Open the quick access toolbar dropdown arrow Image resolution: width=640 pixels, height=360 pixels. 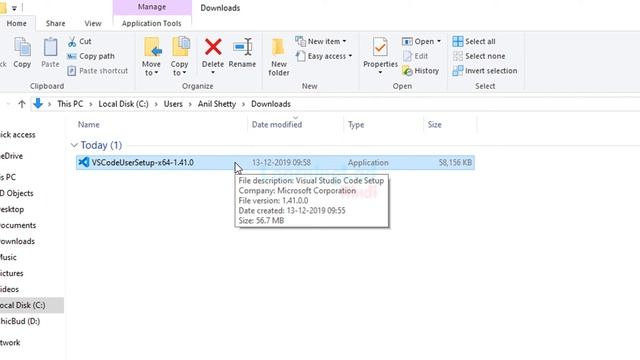pyautogui.click(x=14, y=8)
